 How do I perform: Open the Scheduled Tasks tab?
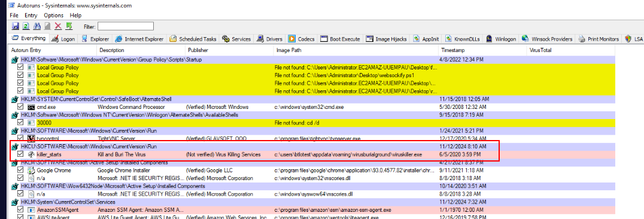pos(193,39)
